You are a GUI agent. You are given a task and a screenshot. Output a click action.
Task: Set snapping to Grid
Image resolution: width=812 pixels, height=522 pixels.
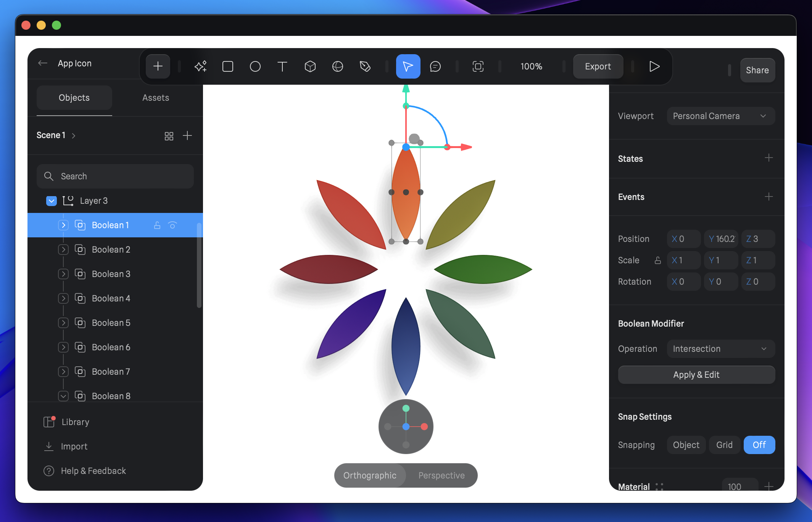724,445
